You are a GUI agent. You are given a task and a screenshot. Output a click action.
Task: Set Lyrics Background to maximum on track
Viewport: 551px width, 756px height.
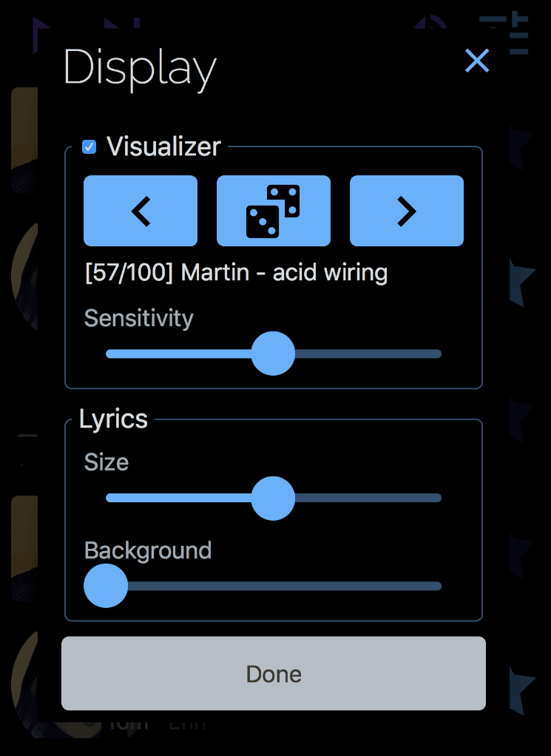[439, 586]
